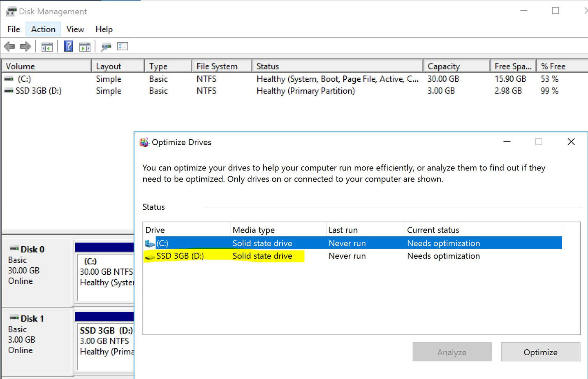Click the 'Healthy (System, Boot, Page File...' status cell

(x=338, y=79)
